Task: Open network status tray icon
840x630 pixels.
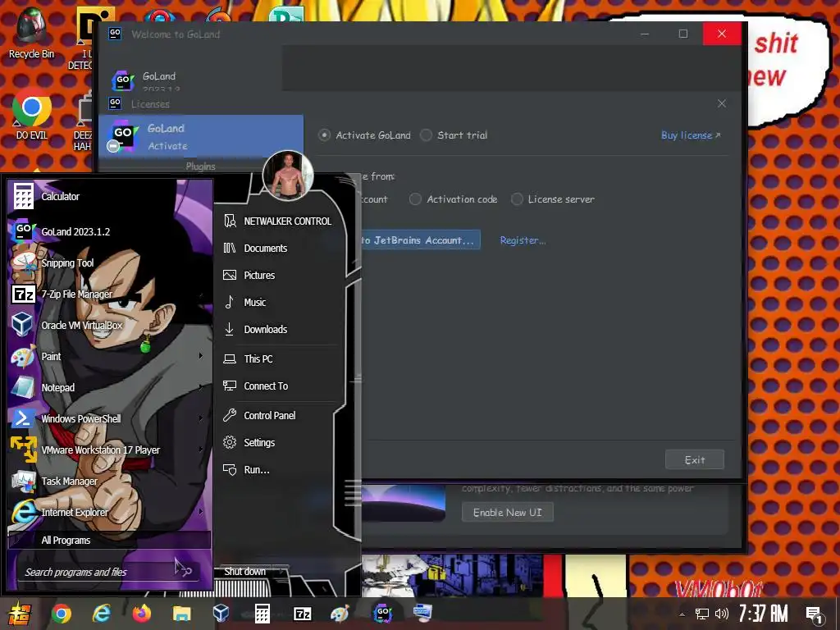Action: 702,614
